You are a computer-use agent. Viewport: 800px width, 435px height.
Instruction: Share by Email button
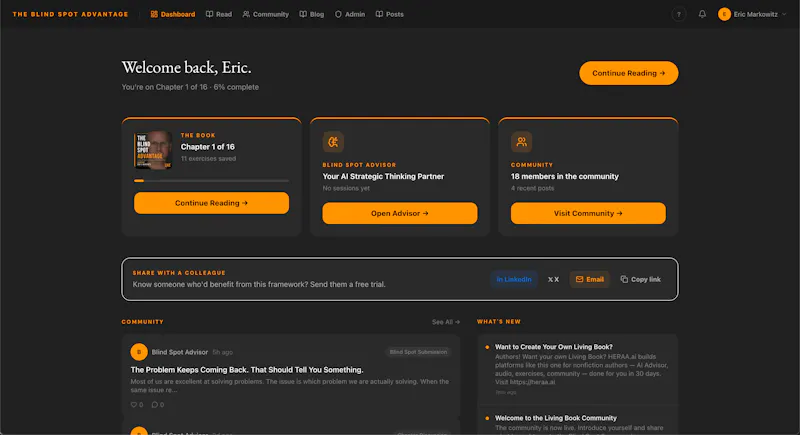click(x=589, y=279)
